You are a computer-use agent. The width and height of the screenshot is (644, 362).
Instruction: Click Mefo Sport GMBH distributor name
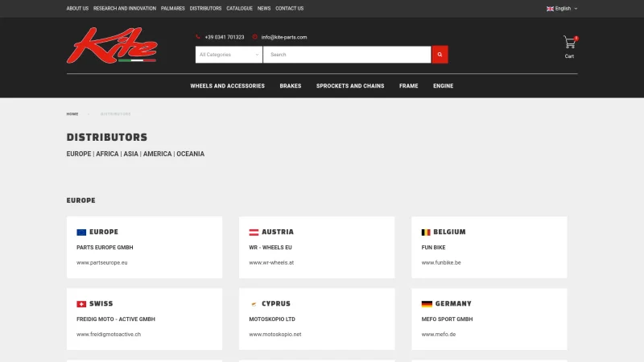click(x=447, y=319)
